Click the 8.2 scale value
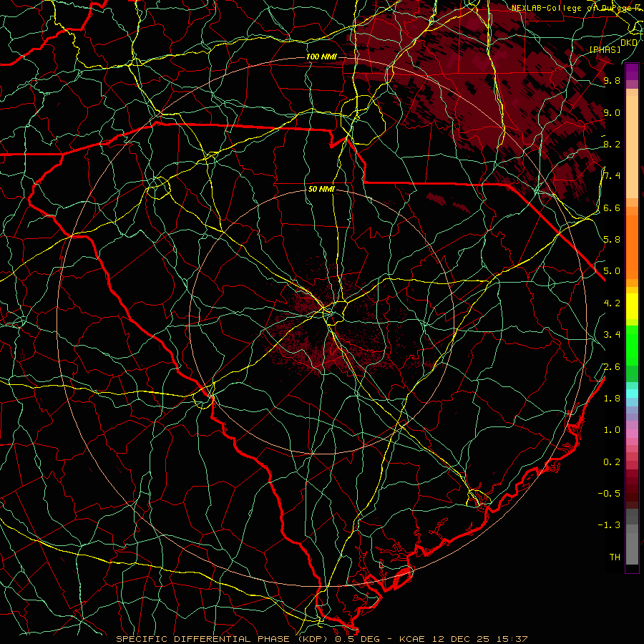This screenshot has width=644, height=644. point(612,144)
